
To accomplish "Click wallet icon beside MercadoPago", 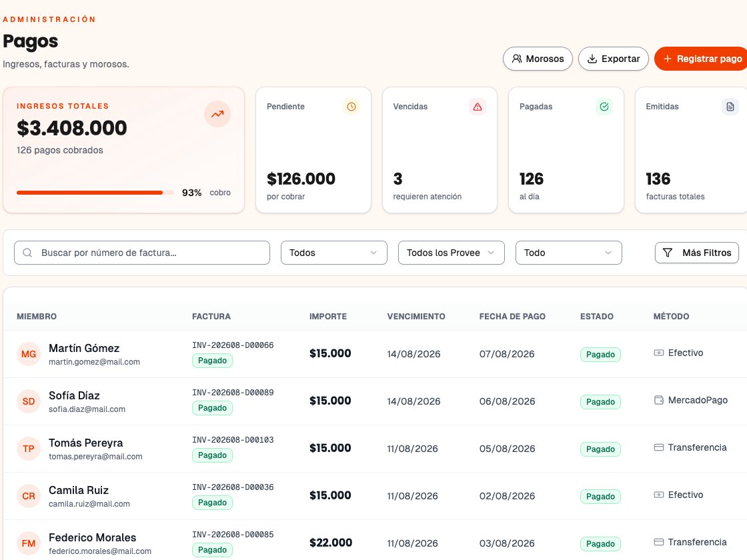I will pyautogui.click(x=658, y=400).
